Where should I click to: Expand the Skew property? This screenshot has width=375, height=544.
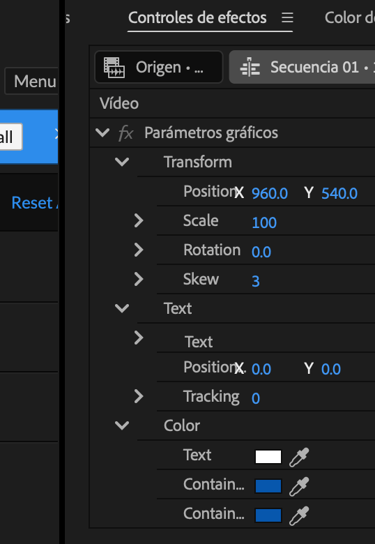point(139,279)
